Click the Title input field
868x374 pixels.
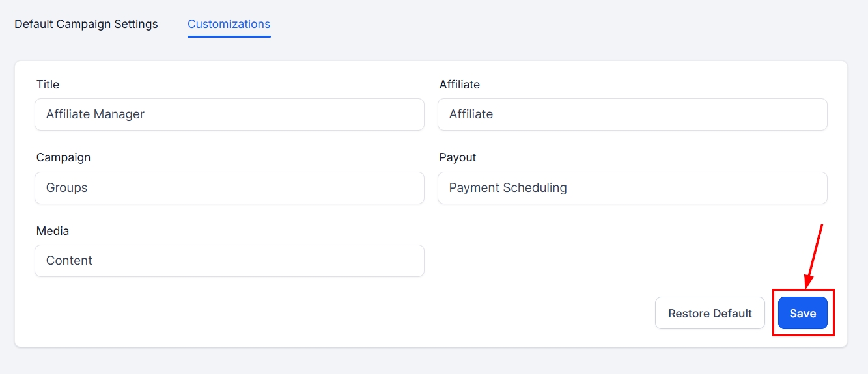[229, 114]
